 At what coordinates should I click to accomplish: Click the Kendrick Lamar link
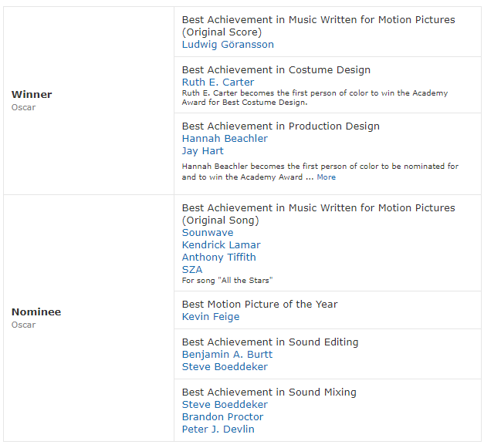[x=221, y=245]
